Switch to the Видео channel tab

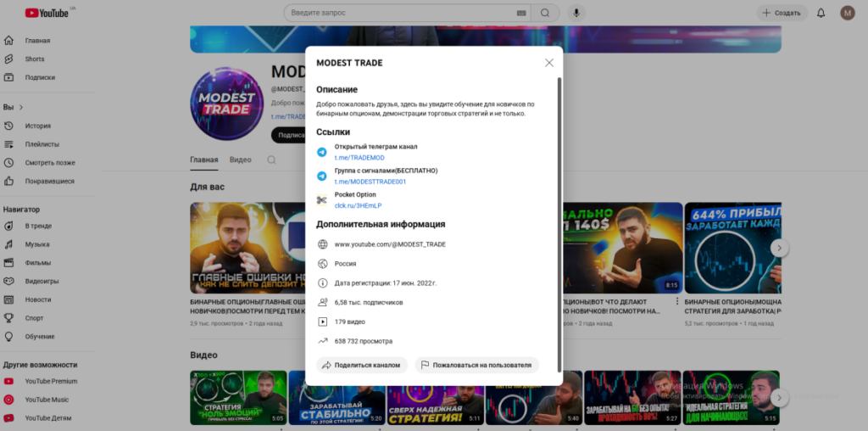tap(240, 160)
